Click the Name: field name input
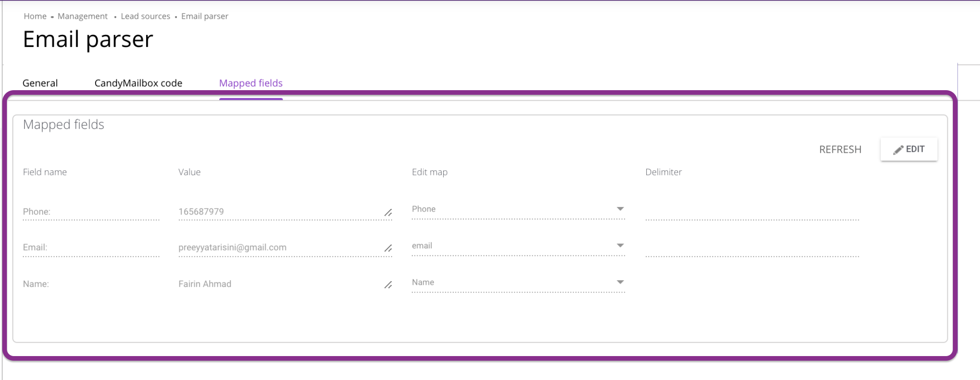 tap(91, 284)
